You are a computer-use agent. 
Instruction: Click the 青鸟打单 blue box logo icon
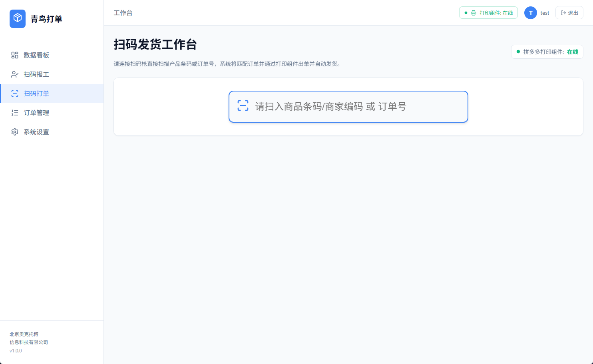(x=18, y=19)
